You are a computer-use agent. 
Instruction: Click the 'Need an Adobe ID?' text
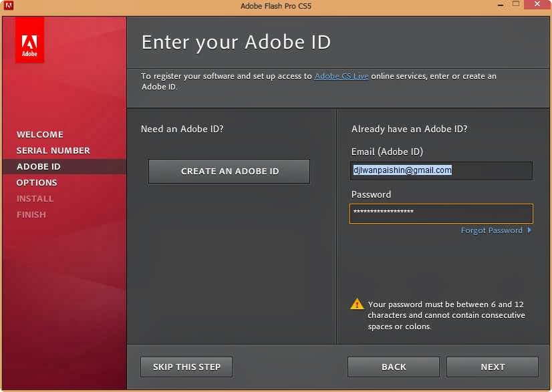coord(182,129)
